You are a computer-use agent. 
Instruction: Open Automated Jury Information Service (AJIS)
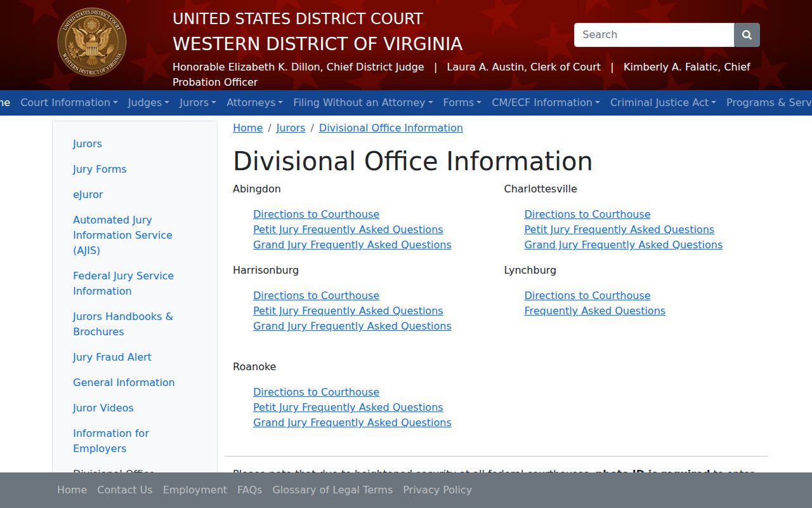(122, 235)
